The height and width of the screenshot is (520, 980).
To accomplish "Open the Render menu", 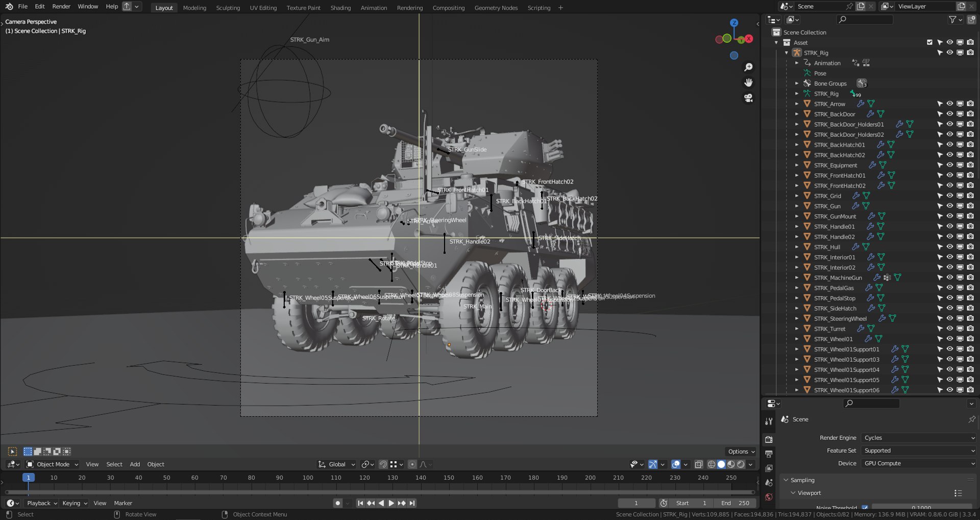I will (61, 7).
